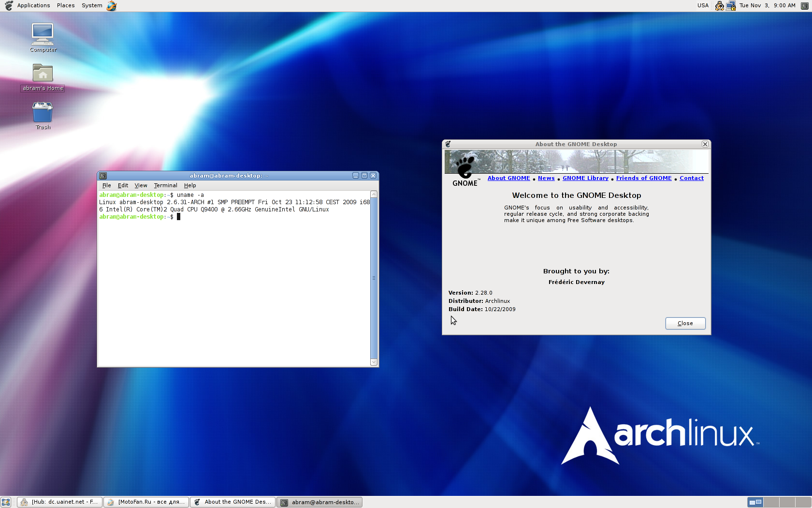Switch to first workspace in pager

point(755,502)
